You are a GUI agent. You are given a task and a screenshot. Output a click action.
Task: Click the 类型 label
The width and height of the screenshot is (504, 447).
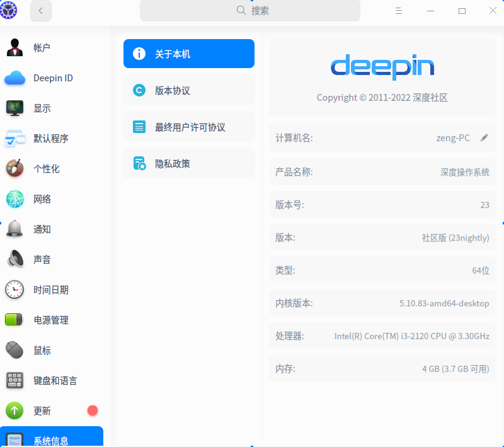[x=285, y=270]
